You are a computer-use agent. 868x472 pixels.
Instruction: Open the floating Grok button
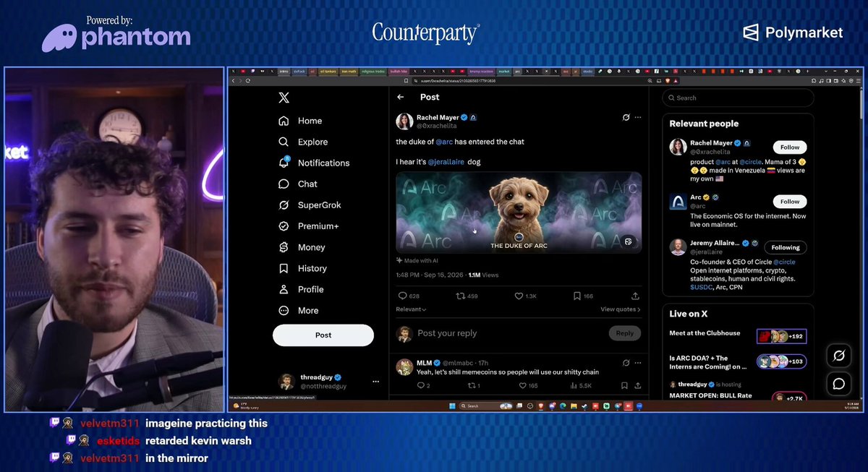tap(839, 356)
